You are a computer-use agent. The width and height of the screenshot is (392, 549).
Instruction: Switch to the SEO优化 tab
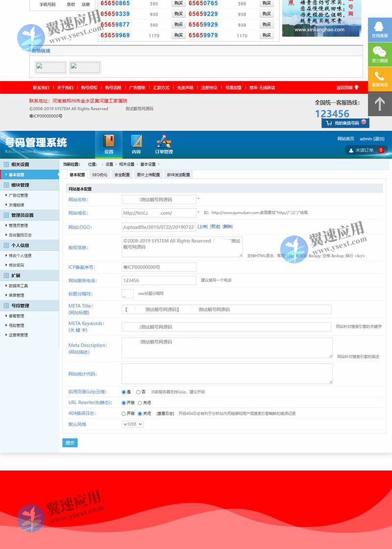pos(100,174)
